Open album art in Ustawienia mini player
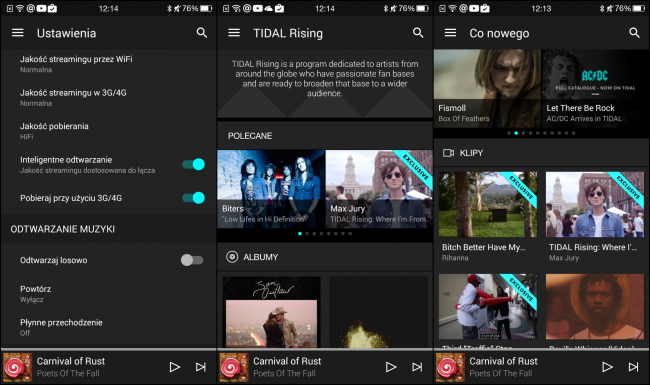 tap(17, 367)
